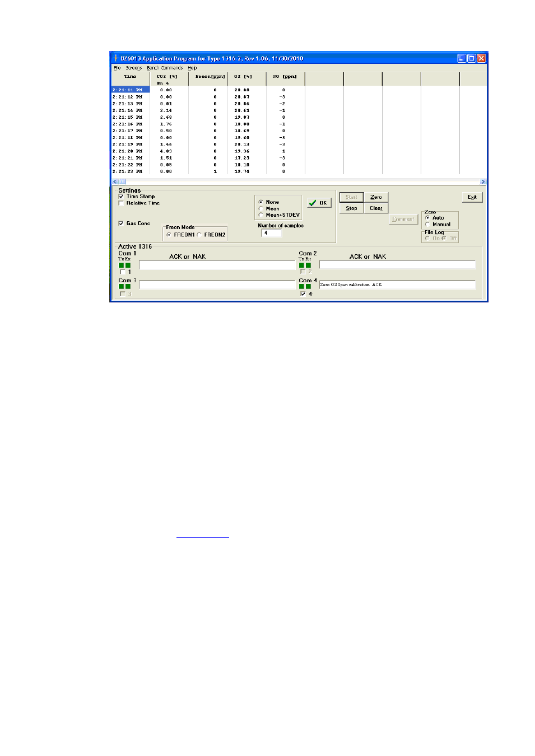Click the OK button with checkmark
Viewport: 535px width, 756px height.
[319, 203]
